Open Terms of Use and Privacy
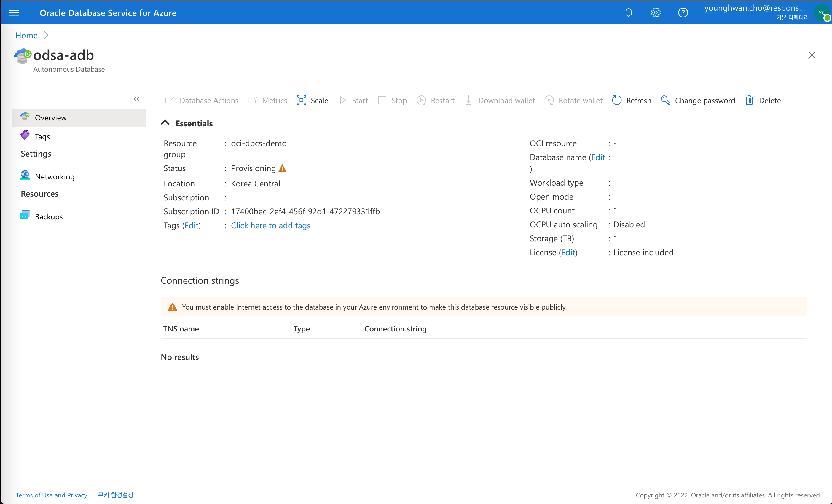 coord(51,495)
